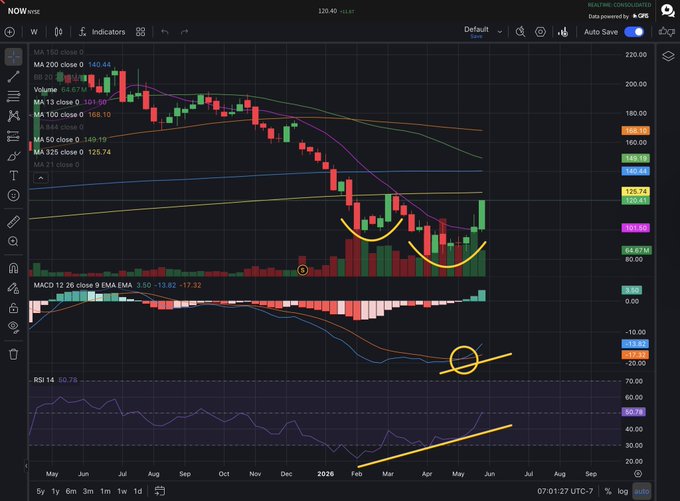This screenshot has width=680, height=501.
Task: Select the MACD 12 26 indicator label
Action: 83,285
